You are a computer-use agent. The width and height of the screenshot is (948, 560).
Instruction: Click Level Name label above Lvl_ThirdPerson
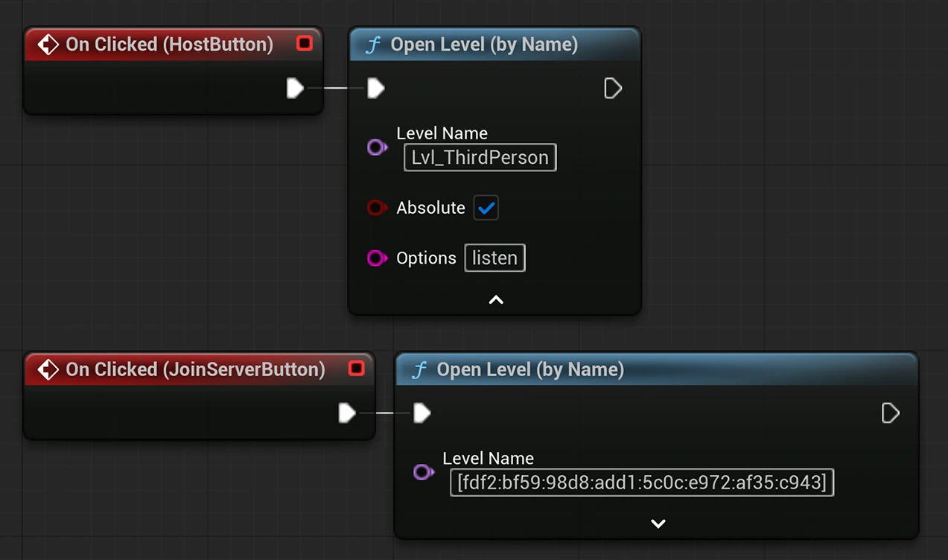click(442, 133)
